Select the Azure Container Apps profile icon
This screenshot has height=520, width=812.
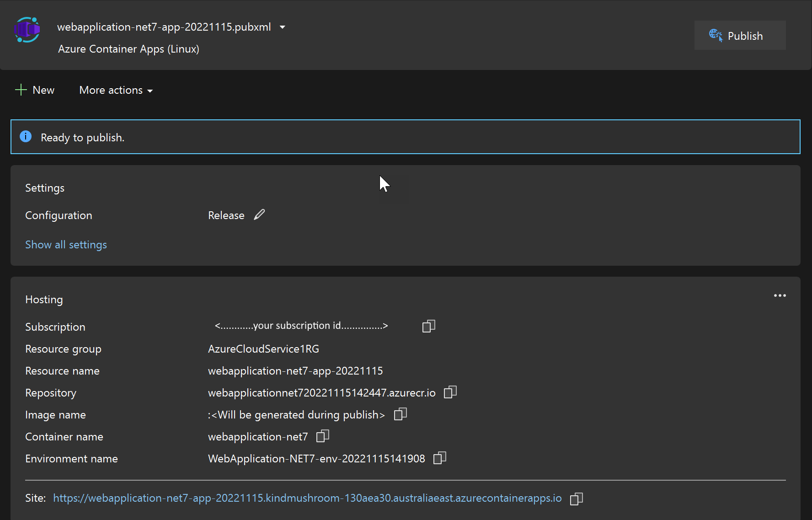(x=27, y=30)
